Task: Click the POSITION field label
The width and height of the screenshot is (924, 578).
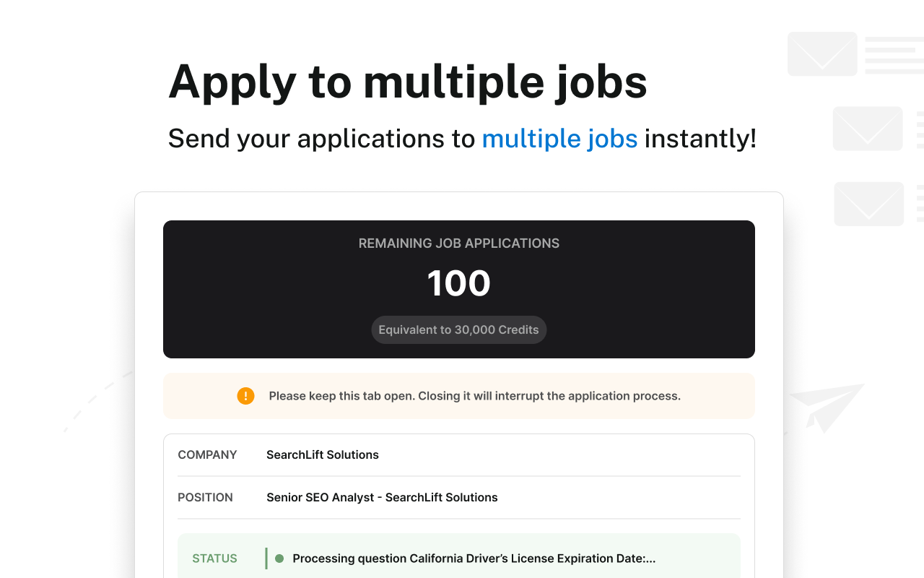Action: 205,497
